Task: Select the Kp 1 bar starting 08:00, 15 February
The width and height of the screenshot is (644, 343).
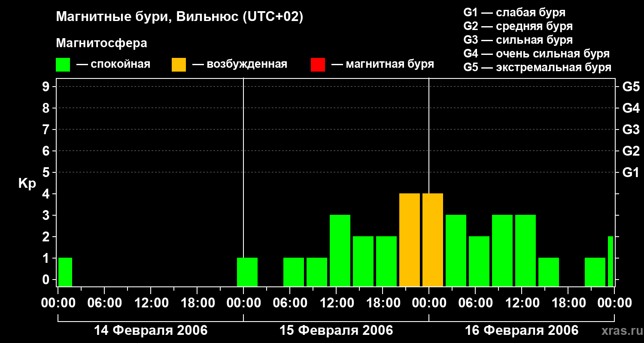Action: coord(317,272)
